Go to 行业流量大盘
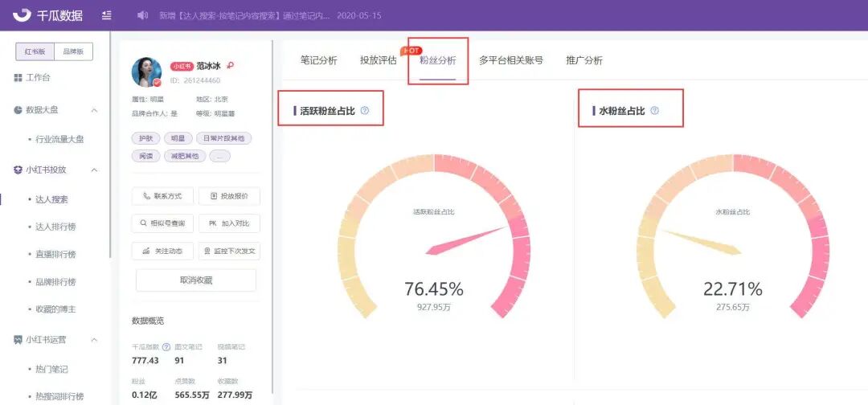Viewport: 868px width, 405px height. [x=59, y=140]
